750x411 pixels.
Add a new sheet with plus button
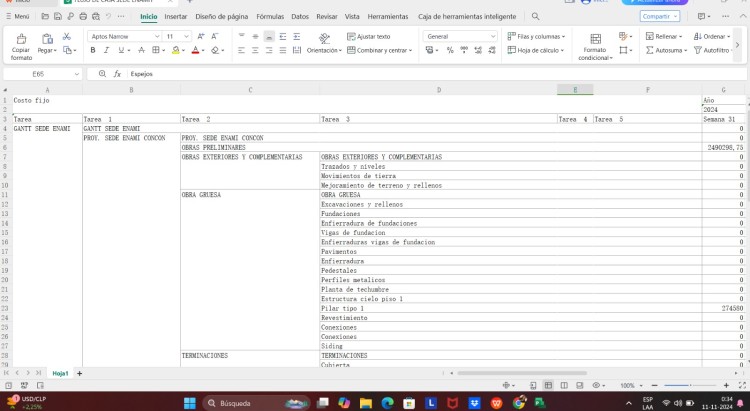click(x=79, y=373)
